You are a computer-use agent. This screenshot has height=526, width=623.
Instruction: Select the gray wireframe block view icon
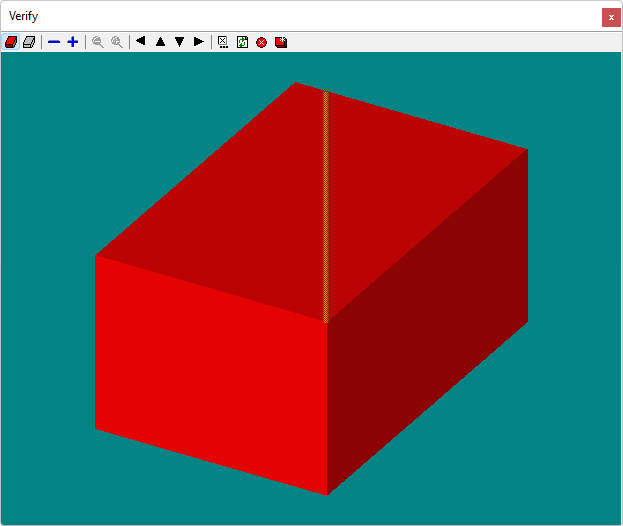[29, 42]
